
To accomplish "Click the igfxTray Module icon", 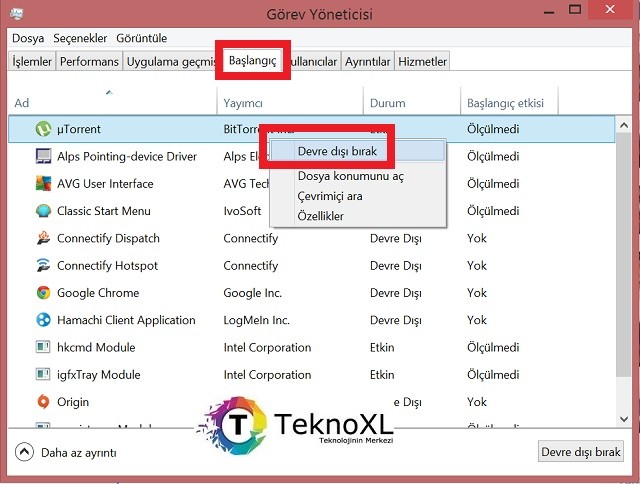I will click(x=43, y=374).
